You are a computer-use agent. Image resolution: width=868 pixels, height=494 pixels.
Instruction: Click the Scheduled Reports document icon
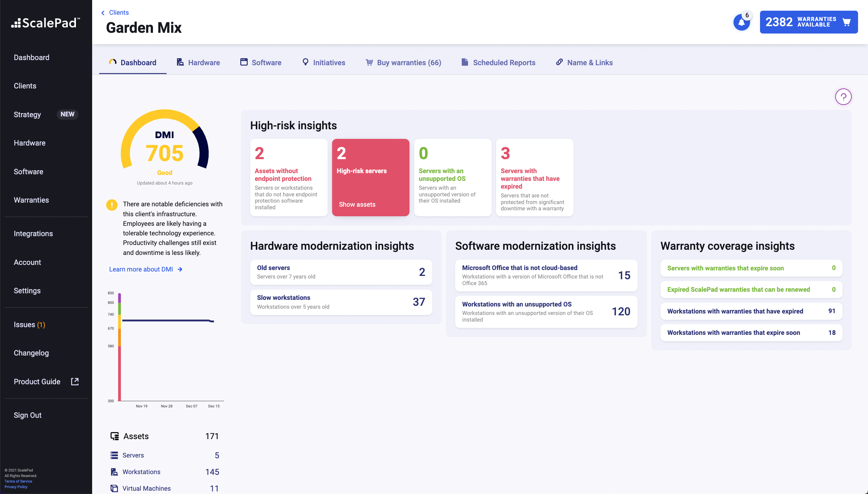tap(465, 62)
